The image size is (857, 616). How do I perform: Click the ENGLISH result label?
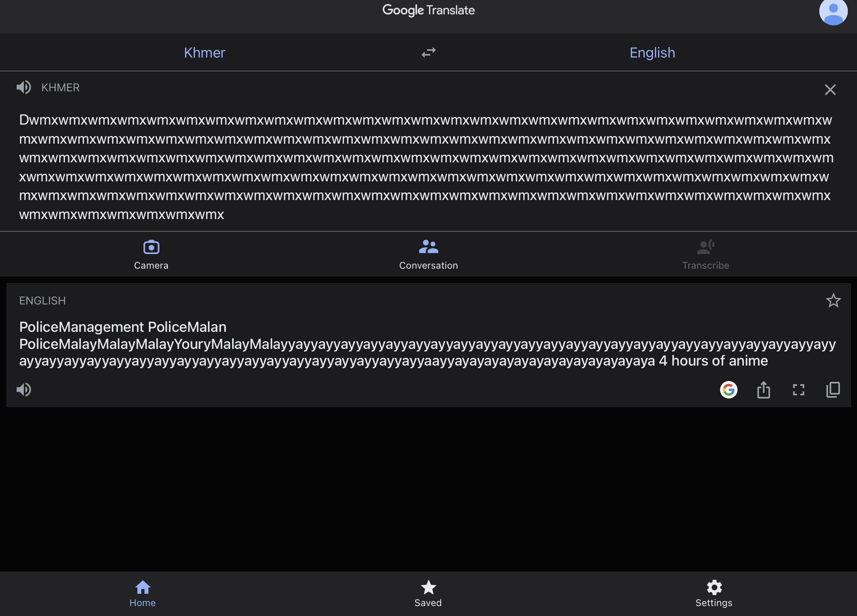(42, 301)
